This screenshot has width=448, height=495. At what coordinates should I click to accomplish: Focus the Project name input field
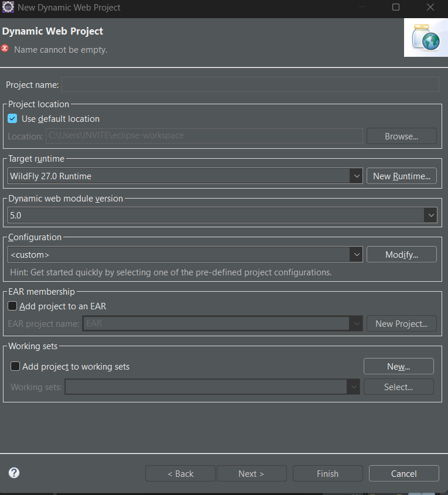[250, 84]
